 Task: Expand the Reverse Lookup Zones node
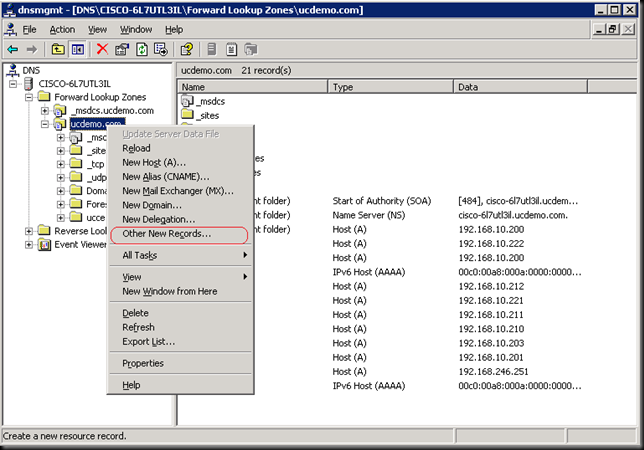click(x=30, y=231)
